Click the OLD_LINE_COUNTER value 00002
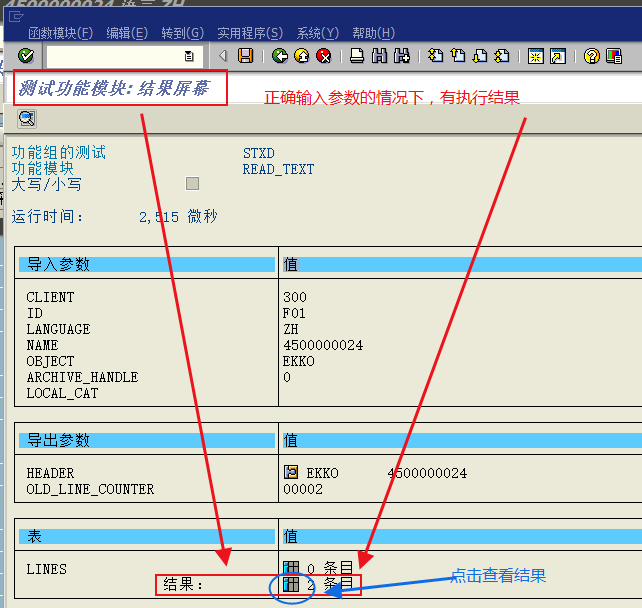 pos(303,489)
